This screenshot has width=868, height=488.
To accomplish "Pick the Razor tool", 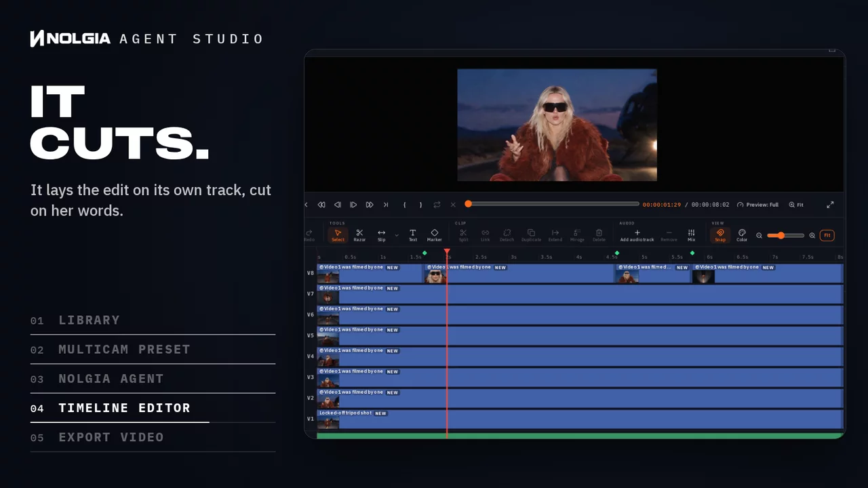I will [x=359, y=235].
